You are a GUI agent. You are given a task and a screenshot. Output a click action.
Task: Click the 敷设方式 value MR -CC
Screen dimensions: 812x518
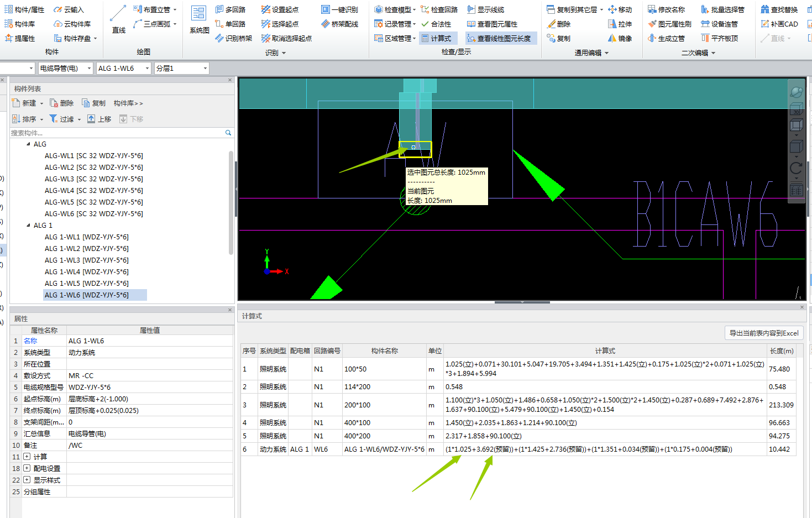(150, 375)
